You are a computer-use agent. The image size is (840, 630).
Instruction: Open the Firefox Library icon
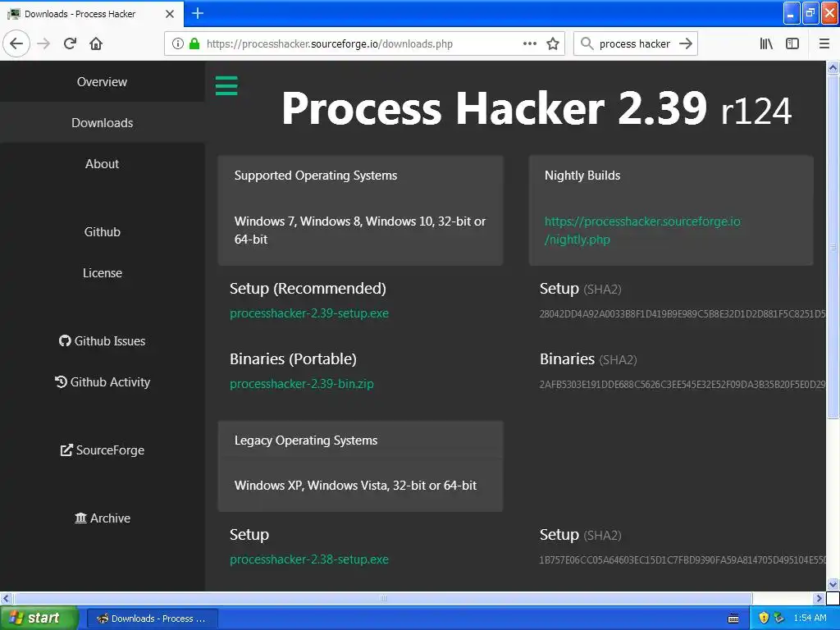pos(766,43)
